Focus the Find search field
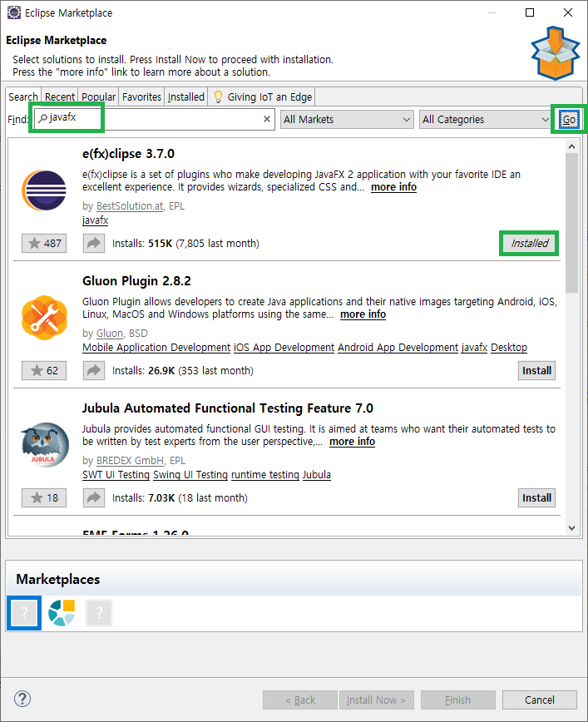588x722 pixels. point(155,119)
